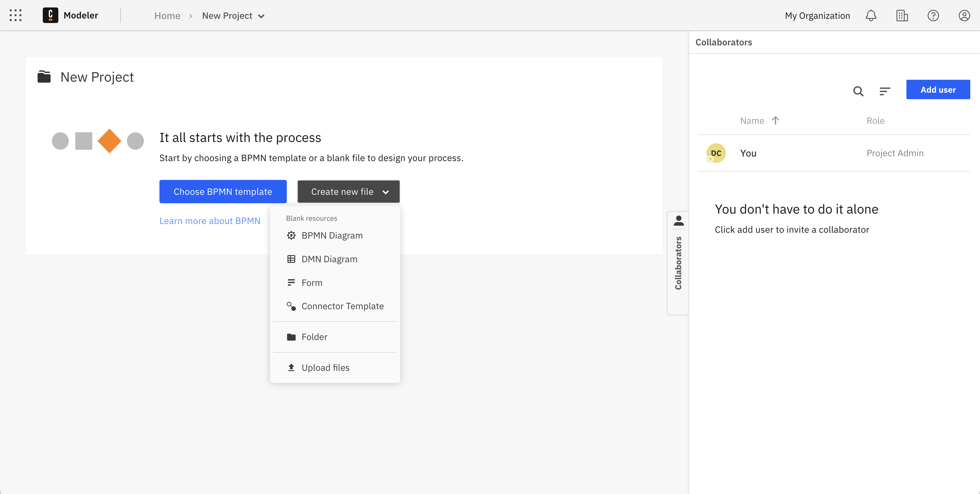Image resolution: width=980 pixels, height=494 pixels.
Task: Choose Upload files menu option
Action: pos(325,367)
